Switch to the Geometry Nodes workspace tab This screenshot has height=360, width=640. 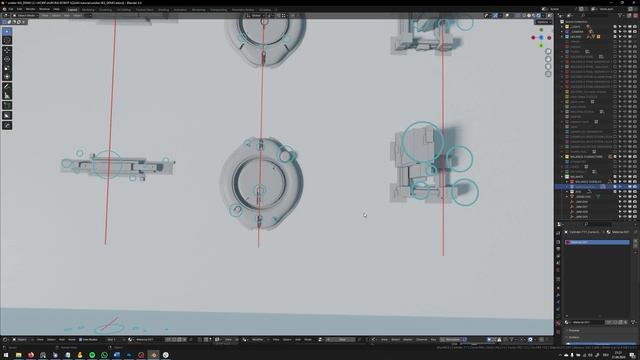click(243, 9)
